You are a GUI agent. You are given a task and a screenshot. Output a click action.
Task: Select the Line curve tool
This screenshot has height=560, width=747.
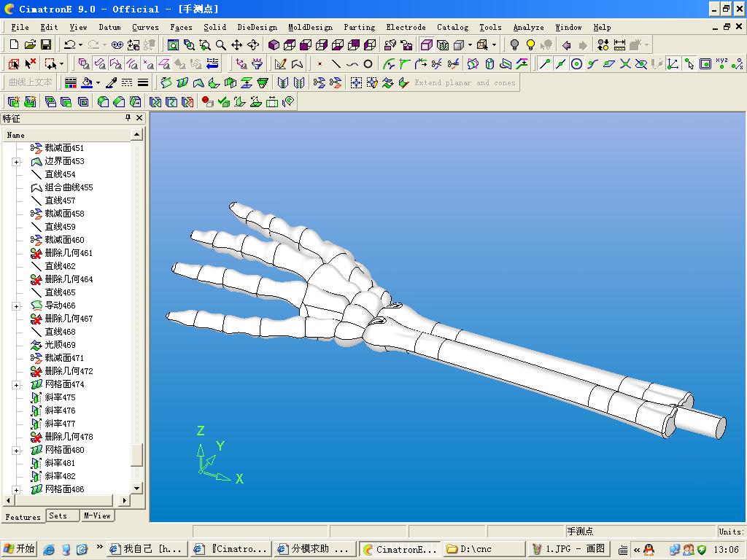pos(336,64)
